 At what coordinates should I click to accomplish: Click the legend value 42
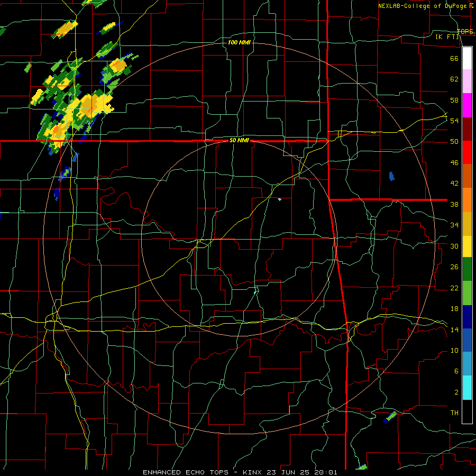click(x=454, y=184)
